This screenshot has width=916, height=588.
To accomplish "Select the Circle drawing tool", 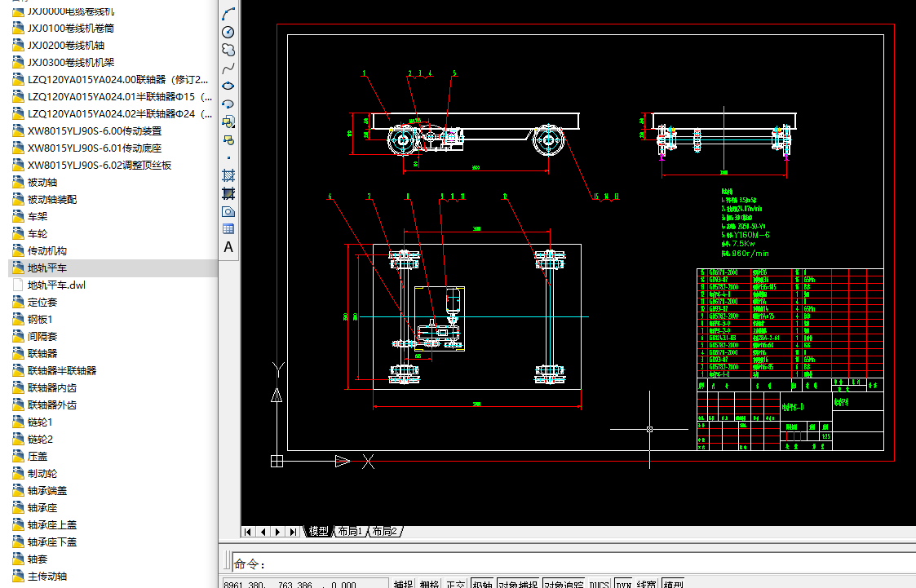I will click(x=228, y=32).
